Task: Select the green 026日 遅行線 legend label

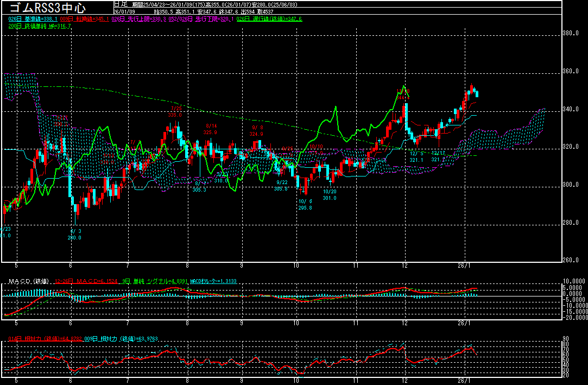Action: tap(269, 19)
